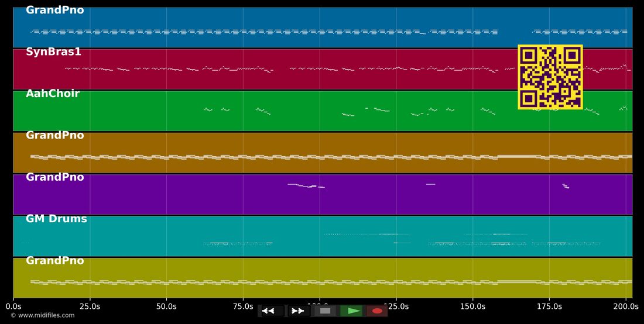Select the GrandPno label on the brown track
Screen dimensions: 644x324
pyautogui.click(x=54, y=135)
